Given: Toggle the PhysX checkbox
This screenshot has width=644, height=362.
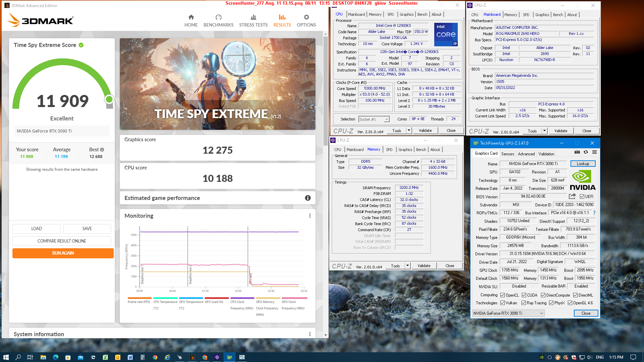Looking at the screenshot, I should 551,303.
